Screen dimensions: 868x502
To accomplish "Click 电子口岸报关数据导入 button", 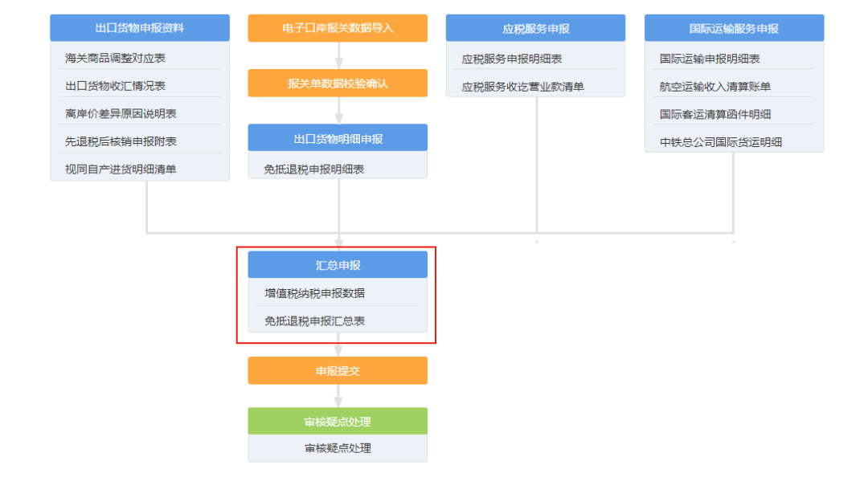I will 338,28.
